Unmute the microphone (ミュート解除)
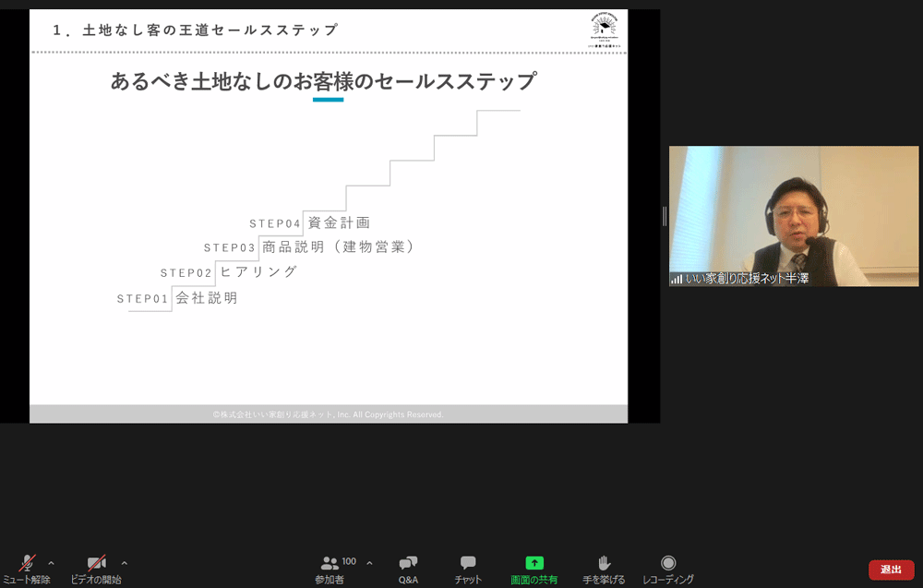 pos(27,568)
